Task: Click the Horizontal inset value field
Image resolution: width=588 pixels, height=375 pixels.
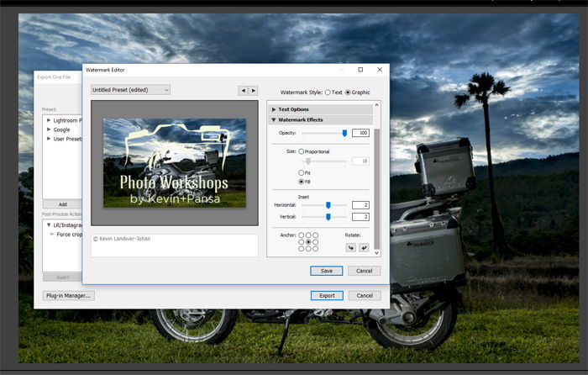Action: [360, 205]
